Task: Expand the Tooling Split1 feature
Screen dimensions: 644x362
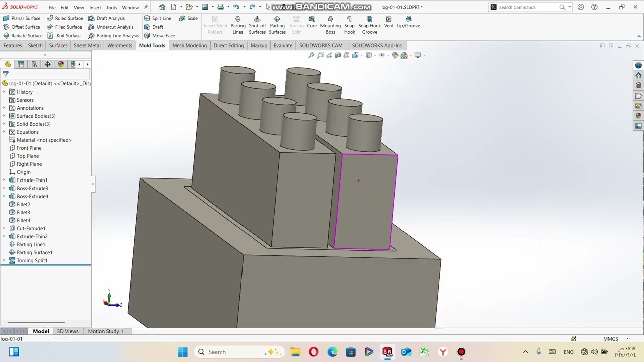Action: 5,261
